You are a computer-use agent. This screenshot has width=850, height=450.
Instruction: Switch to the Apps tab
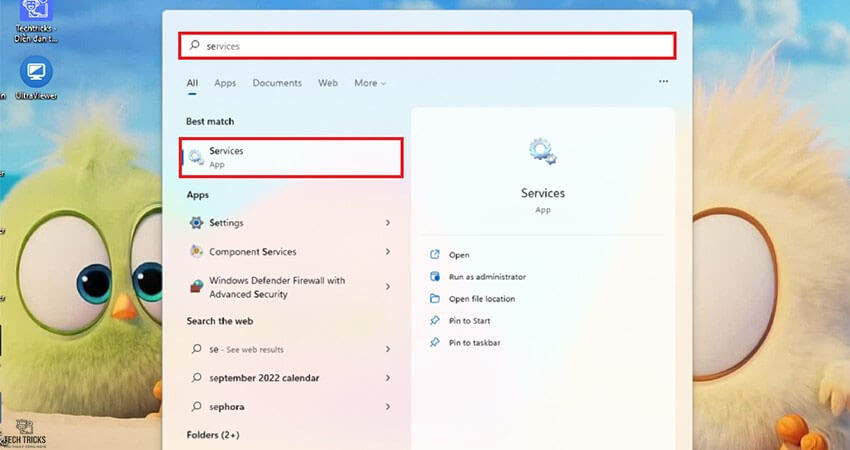[x=225, y=83]
